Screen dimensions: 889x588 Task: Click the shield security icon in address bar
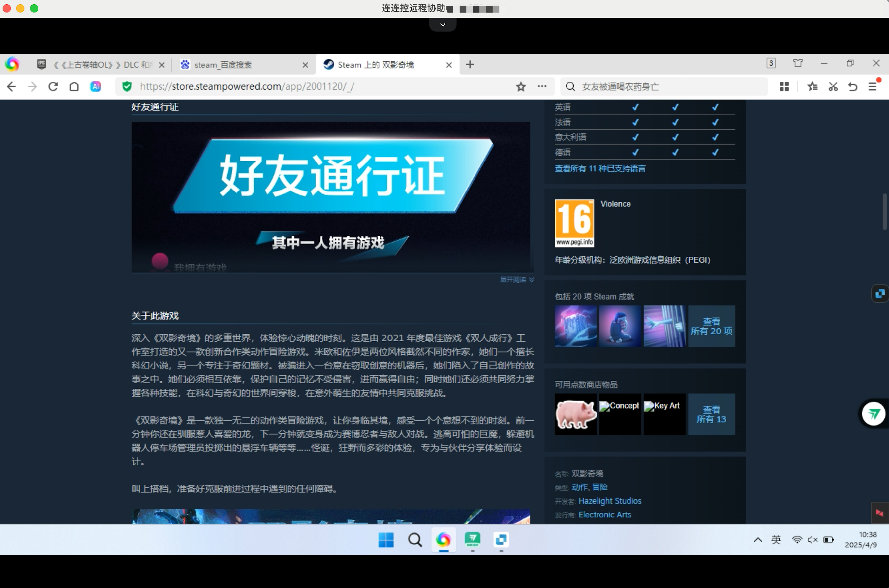[x=127, y=86]
